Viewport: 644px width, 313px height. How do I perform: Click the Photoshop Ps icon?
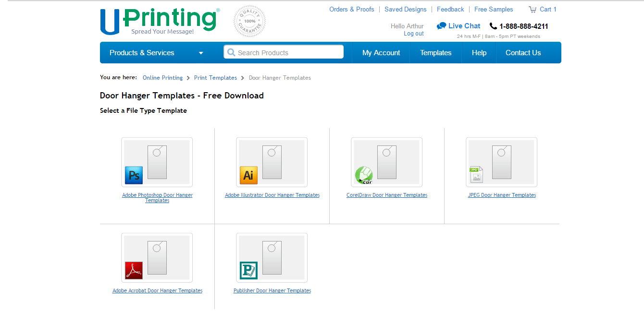pos(134,175)
